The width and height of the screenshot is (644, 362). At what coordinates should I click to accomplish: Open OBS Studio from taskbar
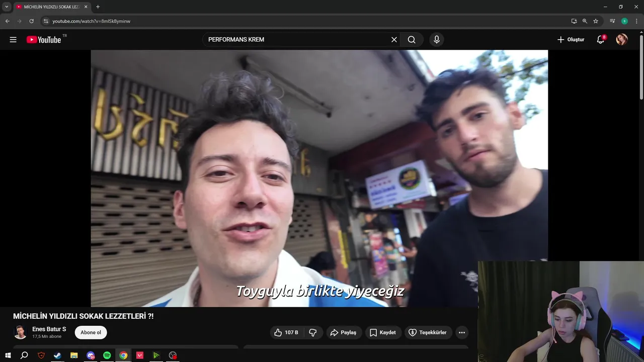pos(173,355)
